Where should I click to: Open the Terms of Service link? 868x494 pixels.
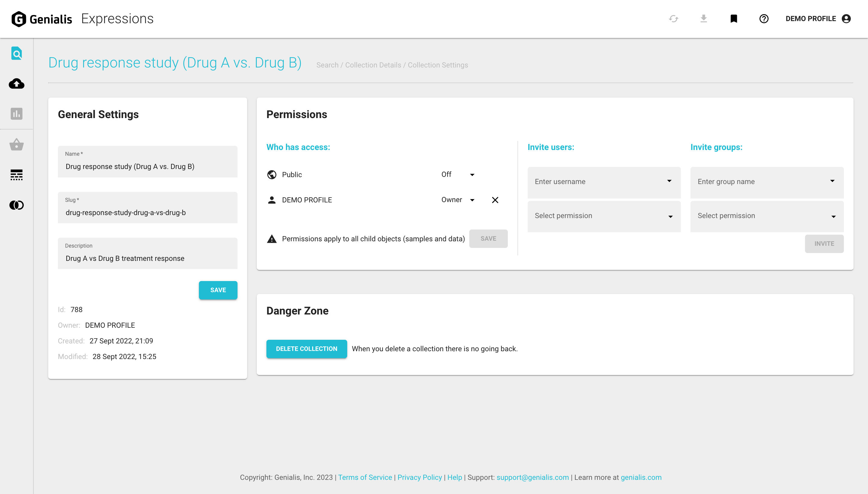[x=365, y=477]
